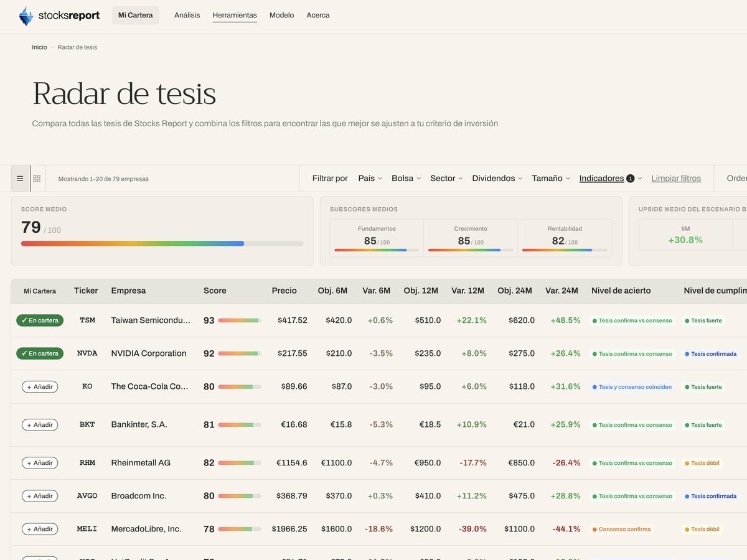
Task: Click the Crecimiento subscore bar
Action: tap(471, 250)
